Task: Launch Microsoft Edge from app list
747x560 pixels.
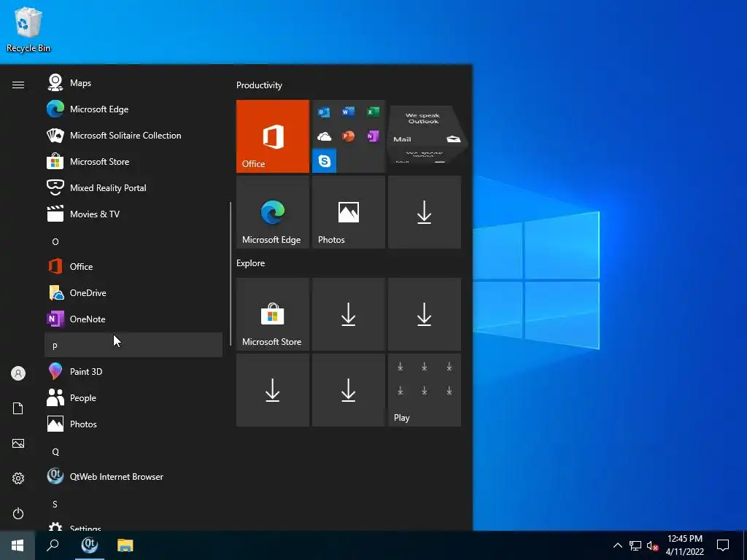Action: click(133, 109)
